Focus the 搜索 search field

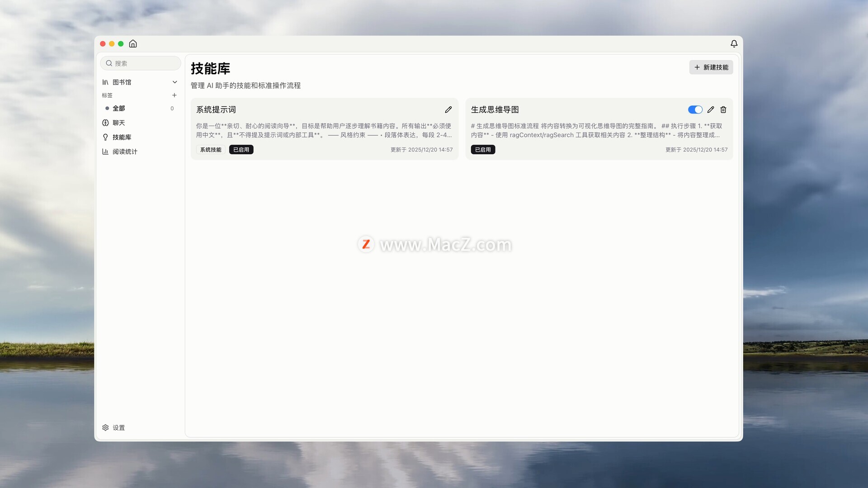coord(145,63)
